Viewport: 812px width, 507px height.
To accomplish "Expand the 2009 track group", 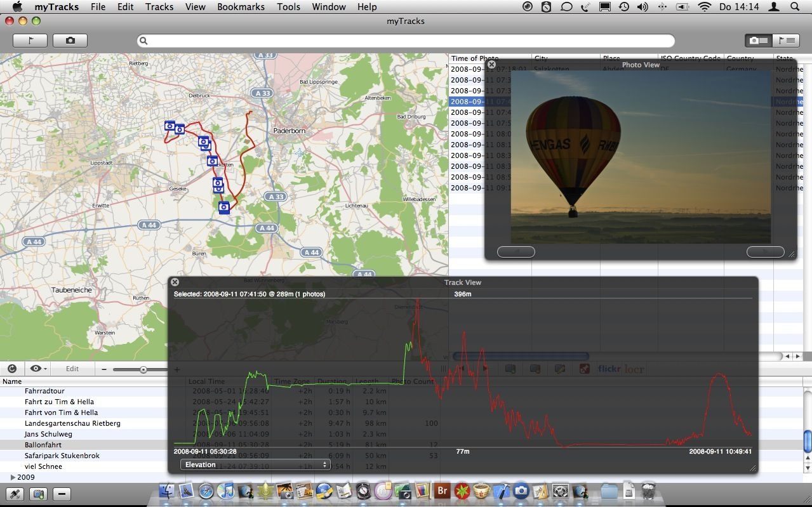I will pyautogui.click(x=13, y=477).
